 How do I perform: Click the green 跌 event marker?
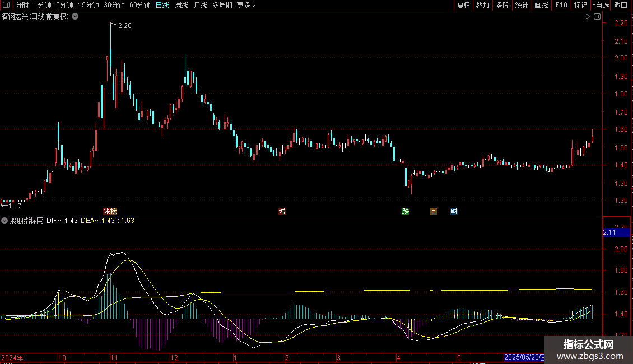(406, 212)
